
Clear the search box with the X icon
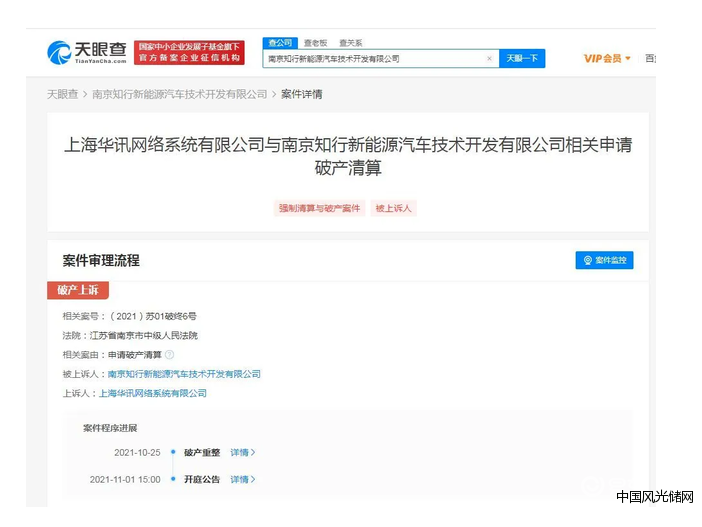(x=489, y=59)
